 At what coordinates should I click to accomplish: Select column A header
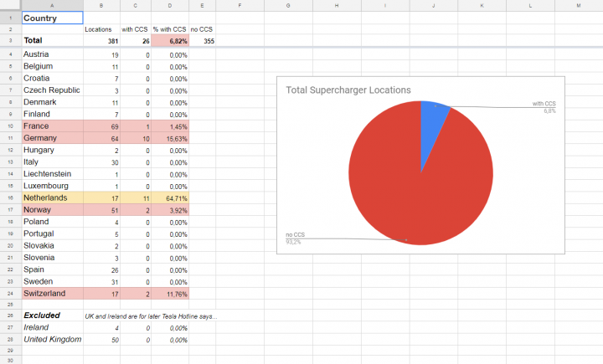52,5
